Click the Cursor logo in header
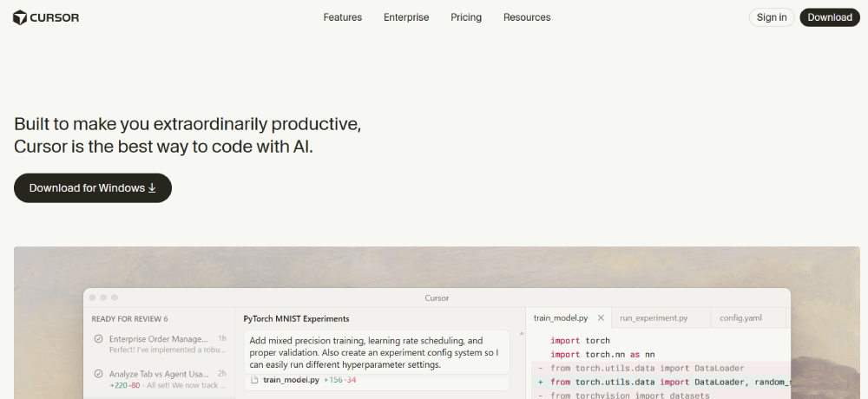This screenshot has width=868, height=399. tap(46, 17)
